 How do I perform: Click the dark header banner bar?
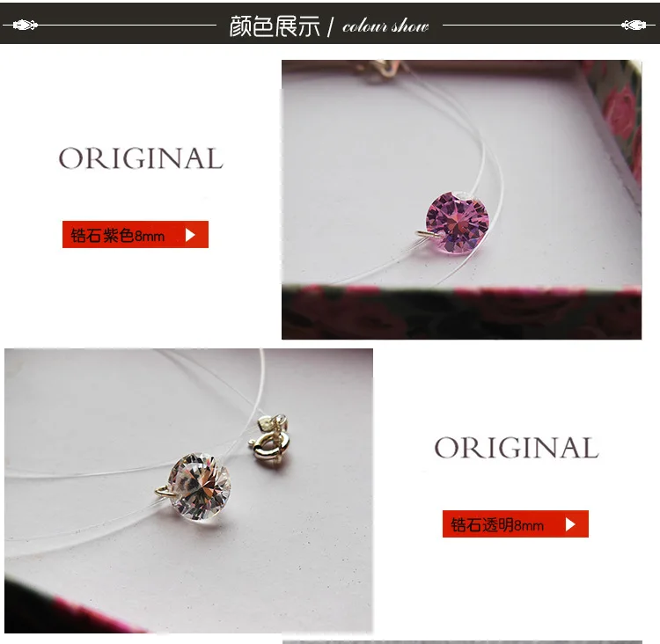pos(330,23)
